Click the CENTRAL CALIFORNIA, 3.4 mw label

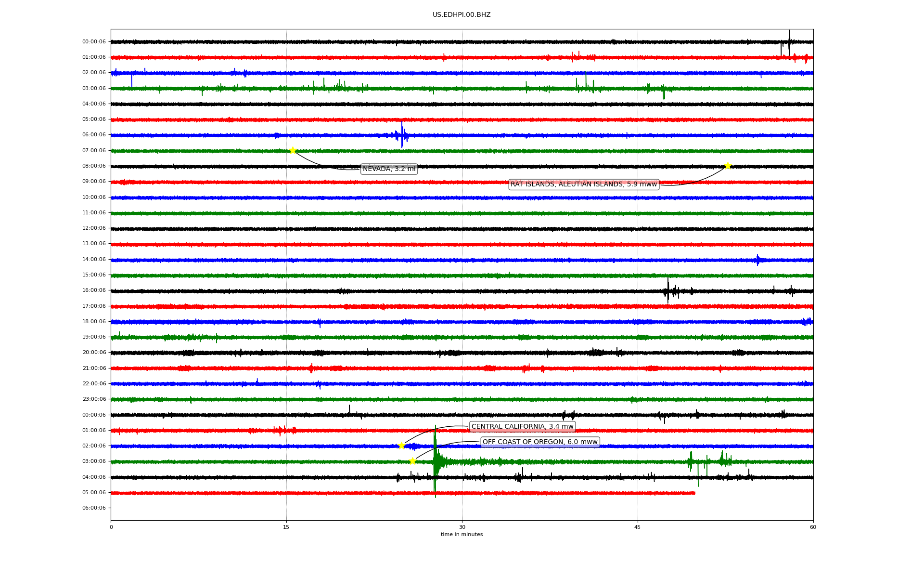tap(522, 427)
